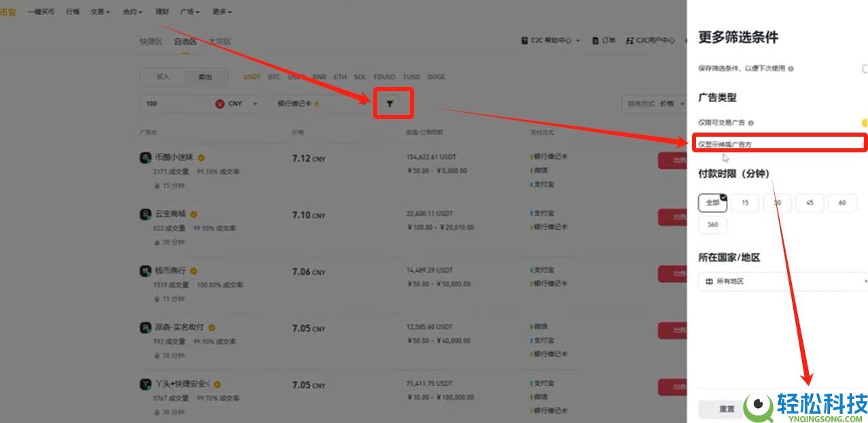Viewport: 868px width, 423px height.
Task: Click the 币安 Binance logo
Action: click(9, 10)
